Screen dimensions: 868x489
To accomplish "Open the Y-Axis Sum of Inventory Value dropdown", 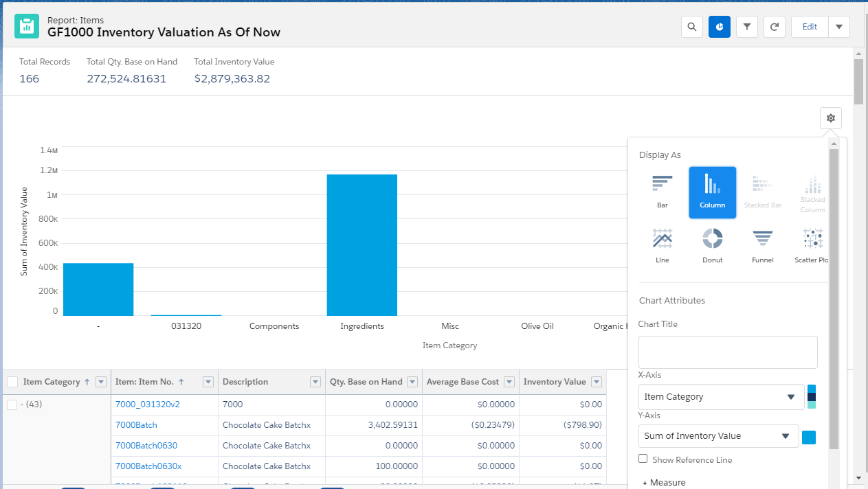I will [x=718, y=435].
